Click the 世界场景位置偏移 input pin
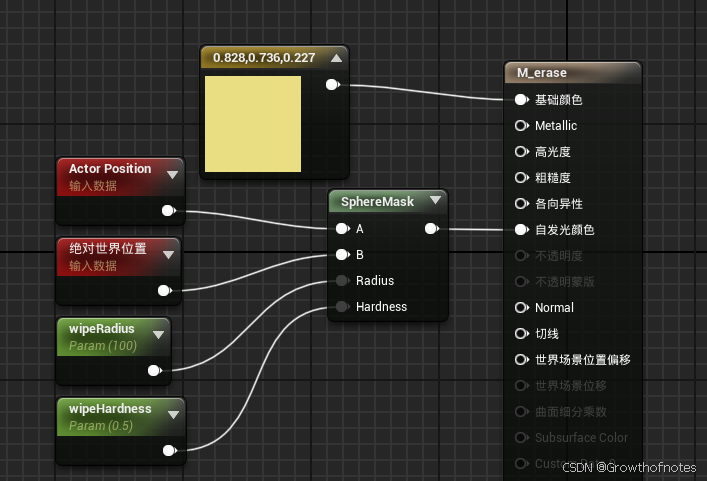Screen dimensions: 707x481 pos(522,359)
